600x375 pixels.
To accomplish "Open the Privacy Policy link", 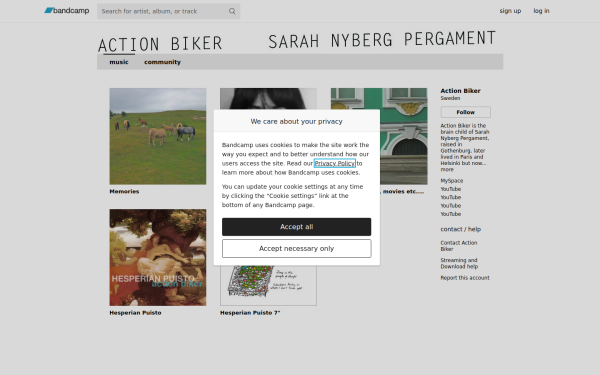I will coord(334,163).
